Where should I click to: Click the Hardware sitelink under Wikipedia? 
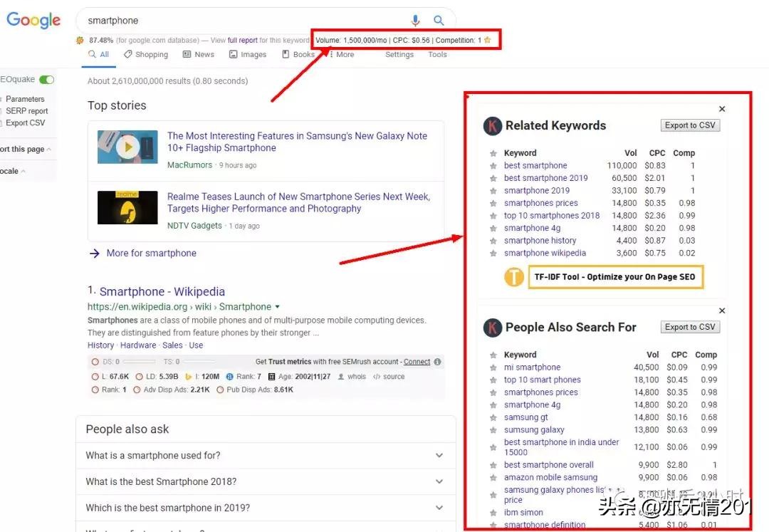tap(138, 345)
